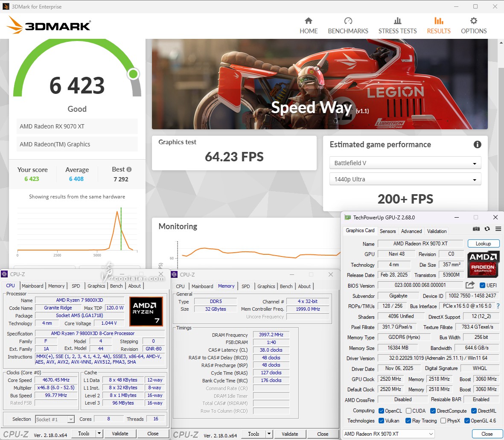Toggle the OpenCL checkbox
The image size is (504, 440).
point(381,411)
